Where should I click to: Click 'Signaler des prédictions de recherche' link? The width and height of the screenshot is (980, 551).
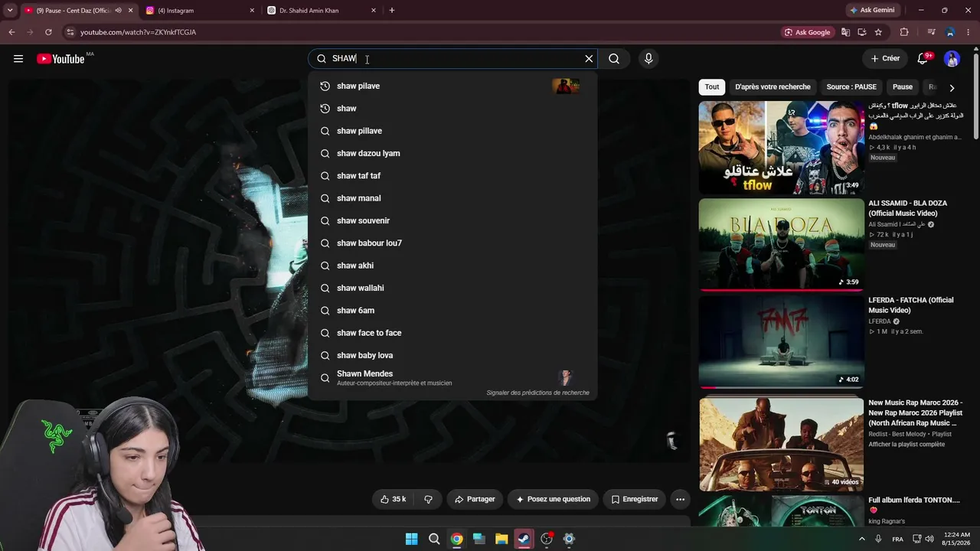pyautogui.click(x=538, y=393)
